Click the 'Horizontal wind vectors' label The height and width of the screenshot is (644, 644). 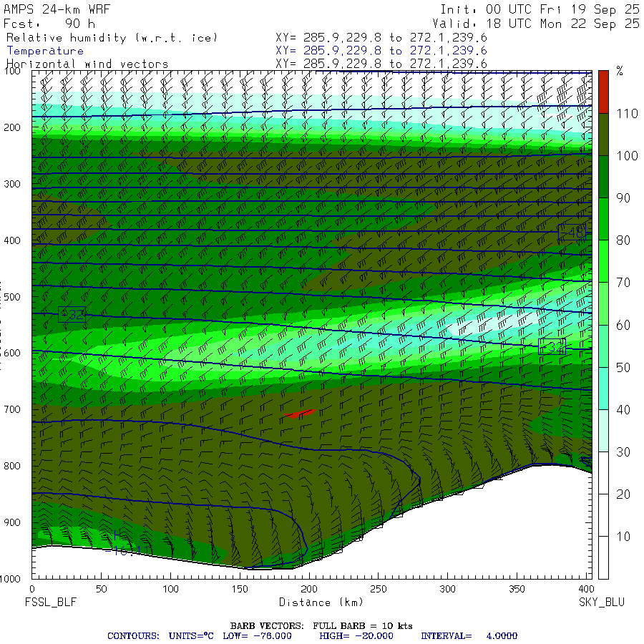click(x=87, y=64)
